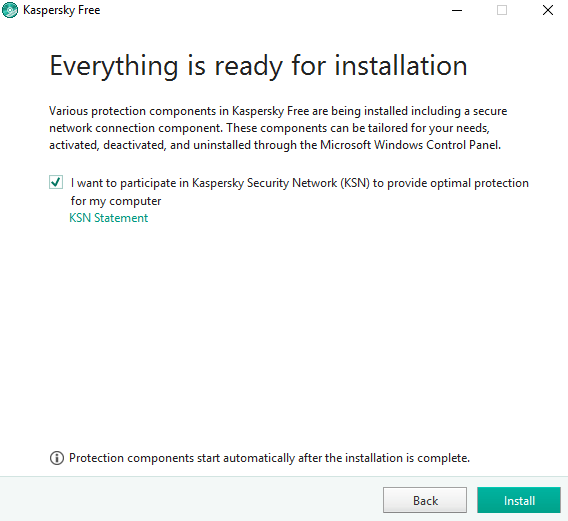Click the info icon beside protection components note
Screen dimensions: 568x521
pyautogui.click(x=57, y=458)
